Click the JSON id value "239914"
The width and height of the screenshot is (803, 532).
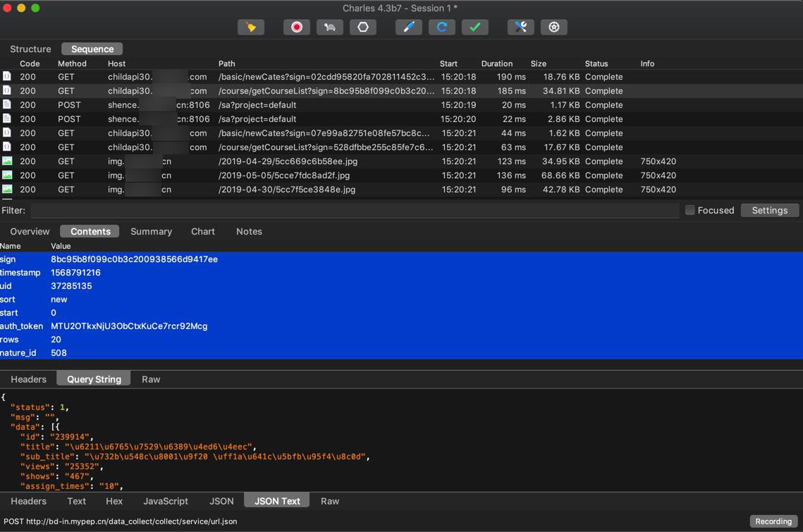click(x=70, y=437)
